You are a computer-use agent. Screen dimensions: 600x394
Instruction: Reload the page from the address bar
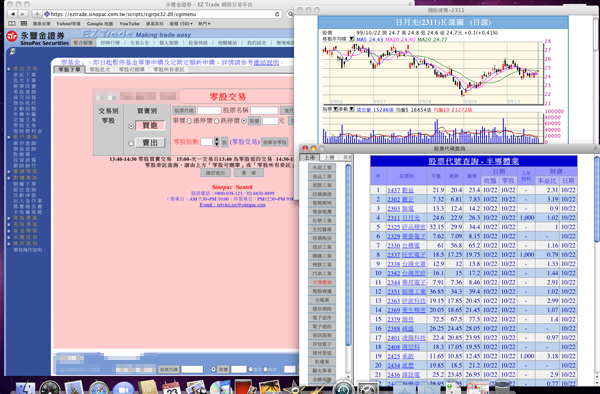tap(277, 15)
